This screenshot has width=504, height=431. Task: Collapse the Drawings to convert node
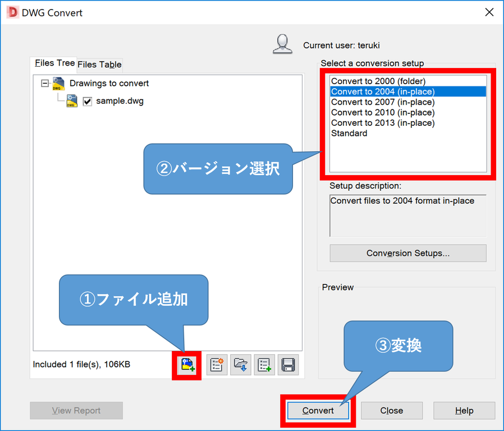tap(45, 84)
